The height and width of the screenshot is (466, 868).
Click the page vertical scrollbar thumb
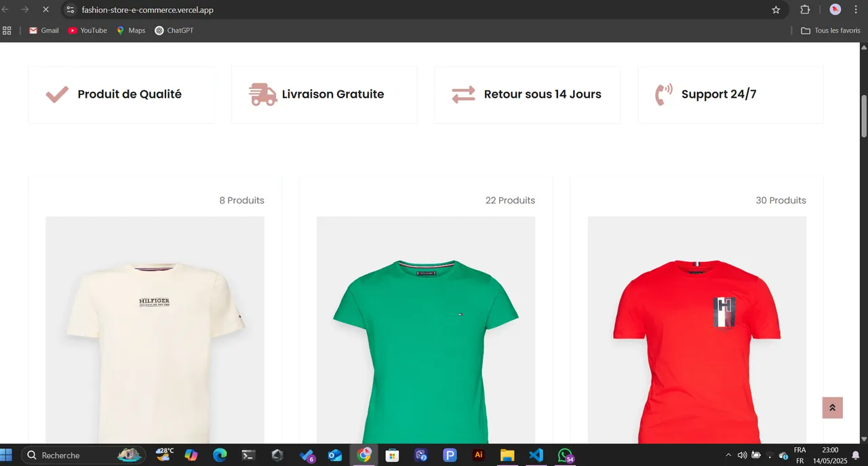pos(863,116)
